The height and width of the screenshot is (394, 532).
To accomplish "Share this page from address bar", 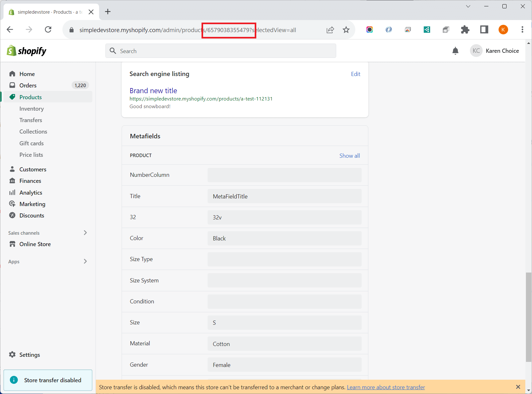I will (330, 30).
